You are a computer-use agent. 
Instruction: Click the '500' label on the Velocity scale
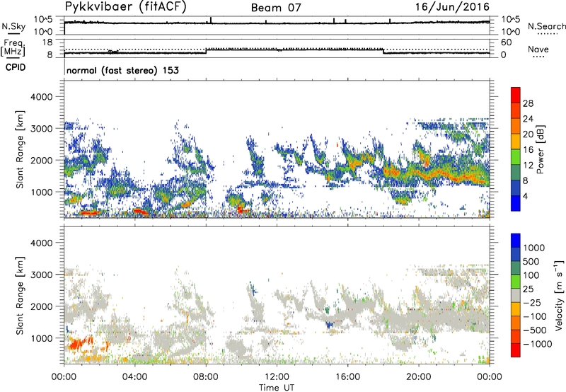click(x=531, y=261)
